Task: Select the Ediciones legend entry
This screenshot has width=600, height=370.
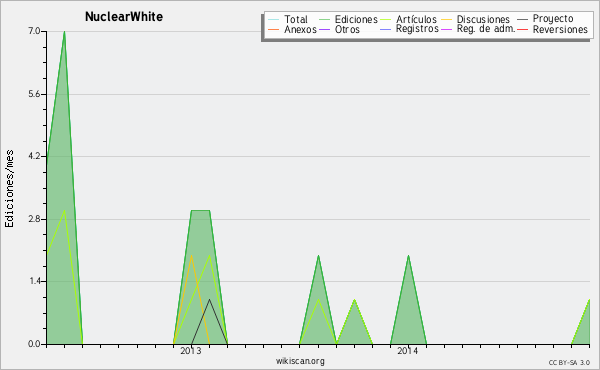Action: tap(348, 19)
